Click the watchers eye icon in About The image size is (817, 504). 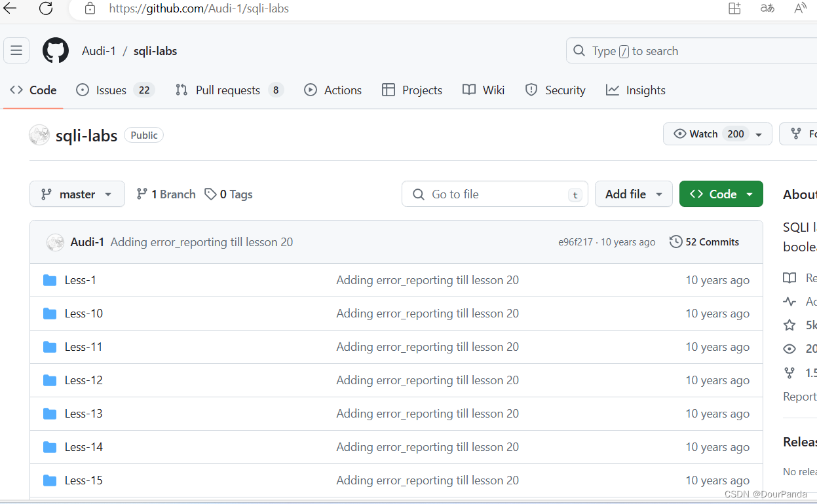tap(790, 349)
